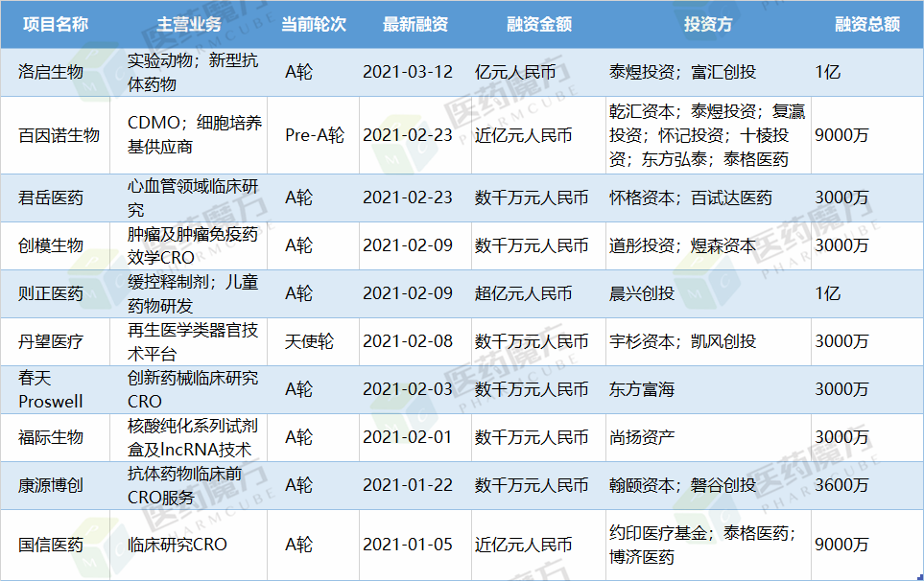Select 创模生物's 2021-02-09 date cell

[415, 246]
